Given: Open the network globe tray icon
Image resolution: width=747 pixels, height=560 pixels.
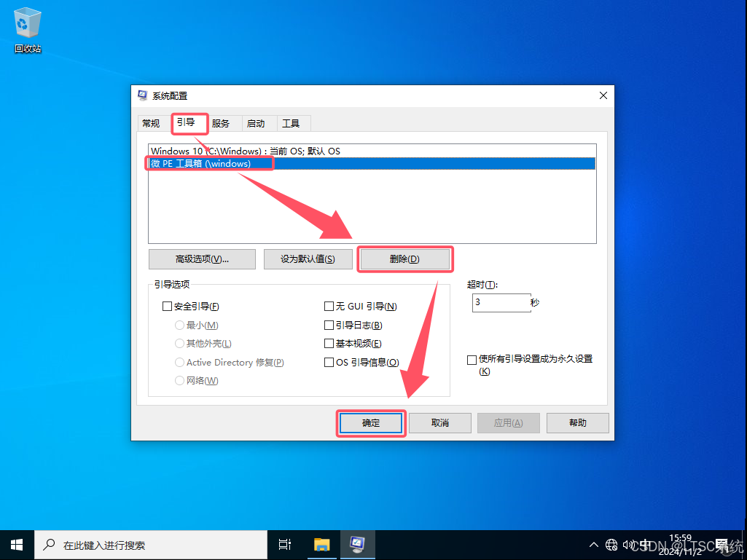Looking at the screenshot, I should (x=611, y=545).
